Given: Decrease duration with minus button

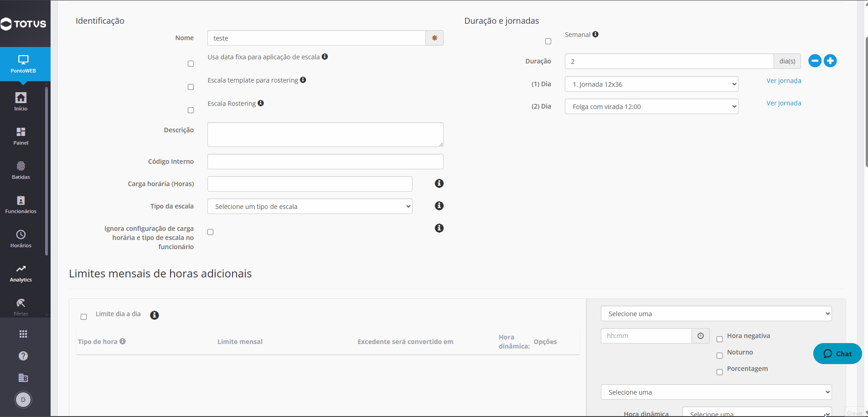Looking at the screenshot, I should pos(815,61).
